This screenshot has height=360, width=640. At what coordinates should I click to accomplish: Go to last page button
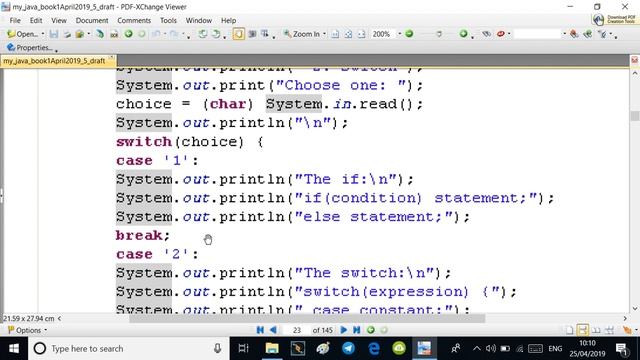357,330
